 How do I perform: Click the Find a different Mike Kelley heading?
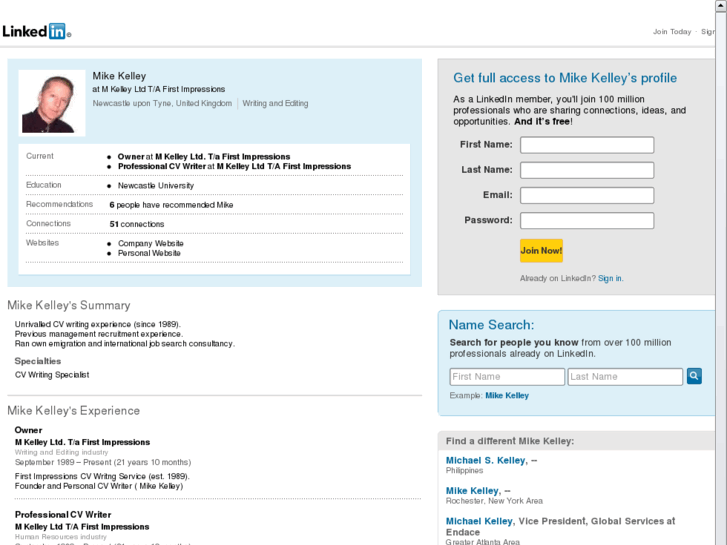click(510, 441)
